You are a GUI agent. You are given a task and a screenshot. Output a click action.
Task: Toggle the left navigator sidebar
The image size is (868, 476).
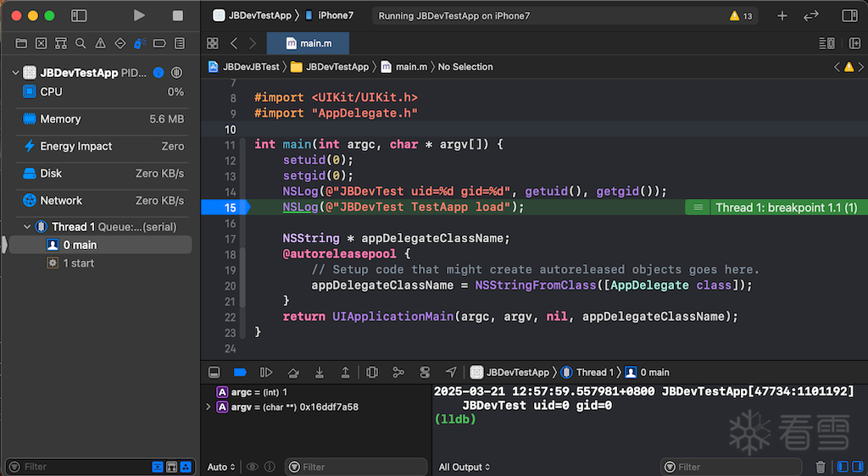click(79, 16)
